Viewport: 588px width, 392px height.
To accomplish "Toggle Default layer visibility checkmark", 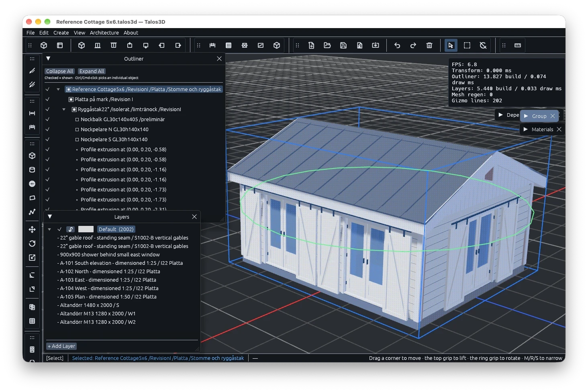I will pos(59,229).
